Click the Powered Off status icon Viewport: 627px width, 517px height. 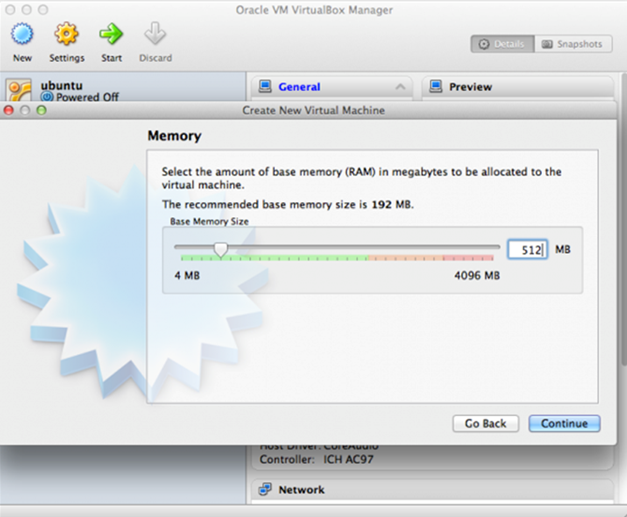click(x=47, y=97)
